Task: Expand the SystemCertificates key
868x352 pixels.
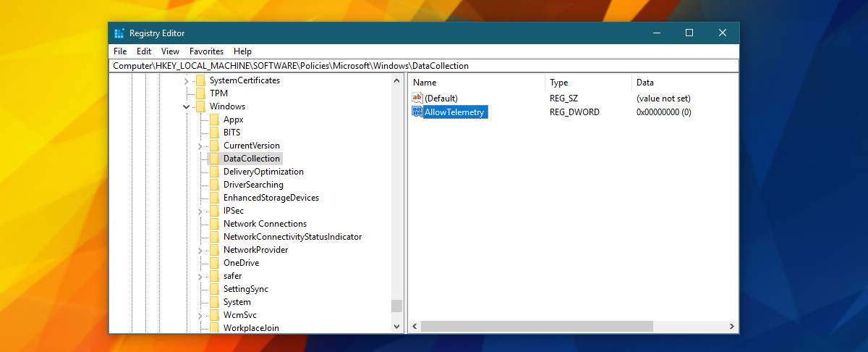Action: pyautogui.click(x=187, y=80)
